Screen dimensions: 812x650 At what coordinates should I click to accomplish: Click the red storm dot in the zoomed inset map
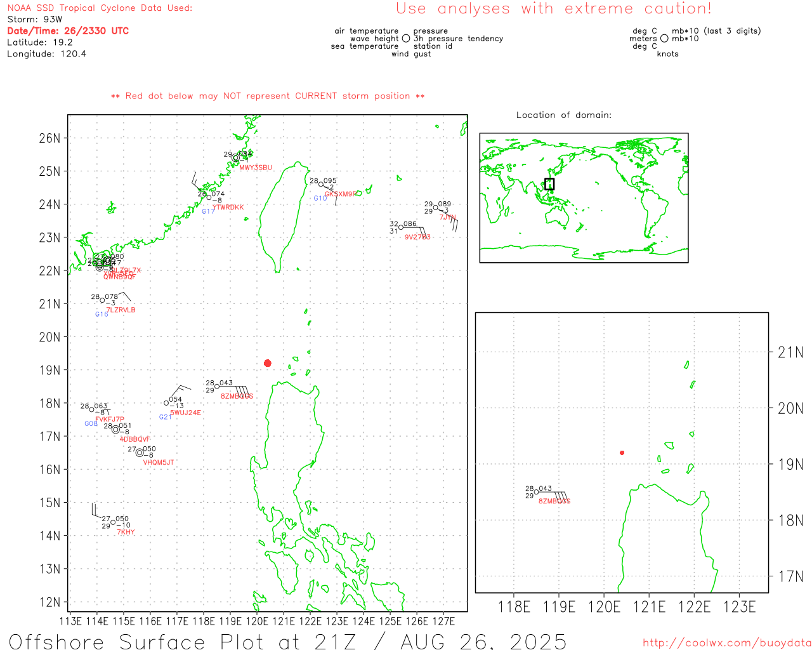pyautogui.click(x=622, y=453)
